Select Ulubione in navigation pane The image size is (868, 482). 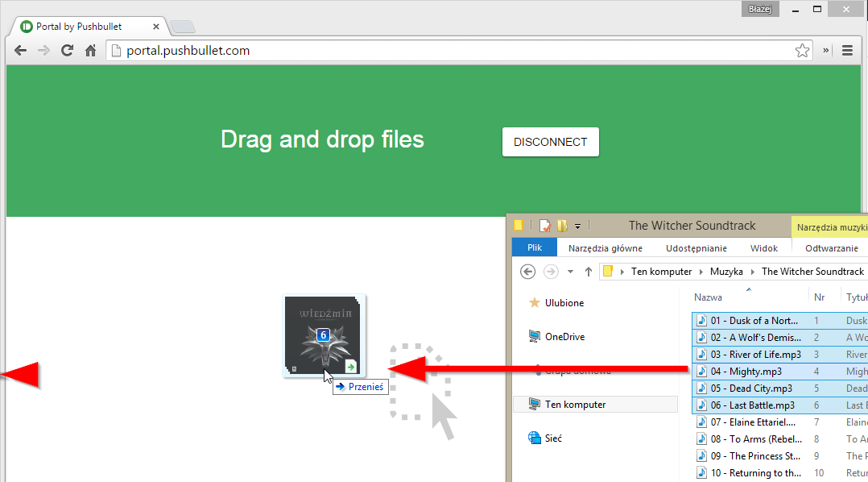(x=564, y=303)
